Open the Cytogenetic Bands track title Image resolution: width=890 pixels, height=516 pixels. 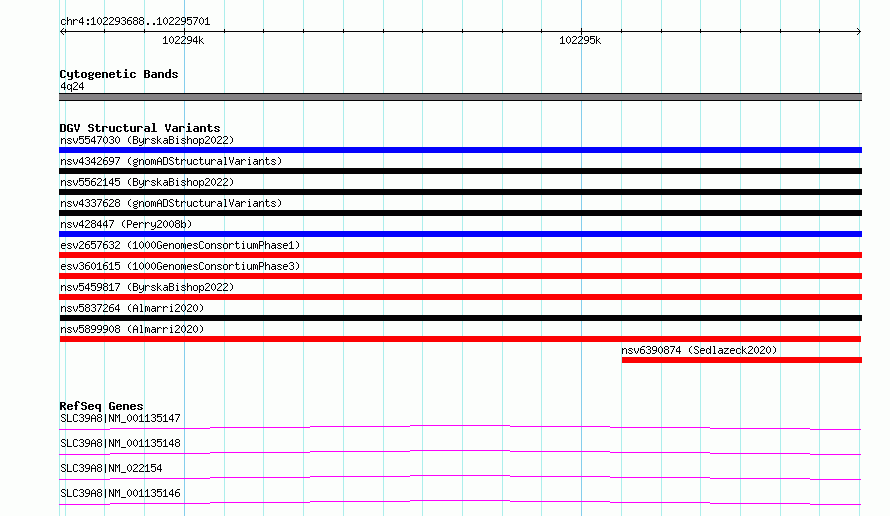click(x=119, y=74)
